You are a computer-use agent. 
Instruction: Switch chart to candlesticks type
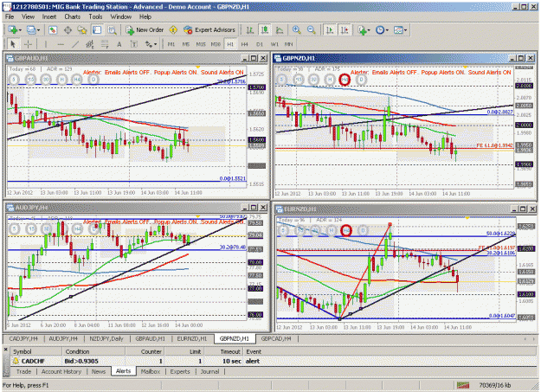point(265,30)
